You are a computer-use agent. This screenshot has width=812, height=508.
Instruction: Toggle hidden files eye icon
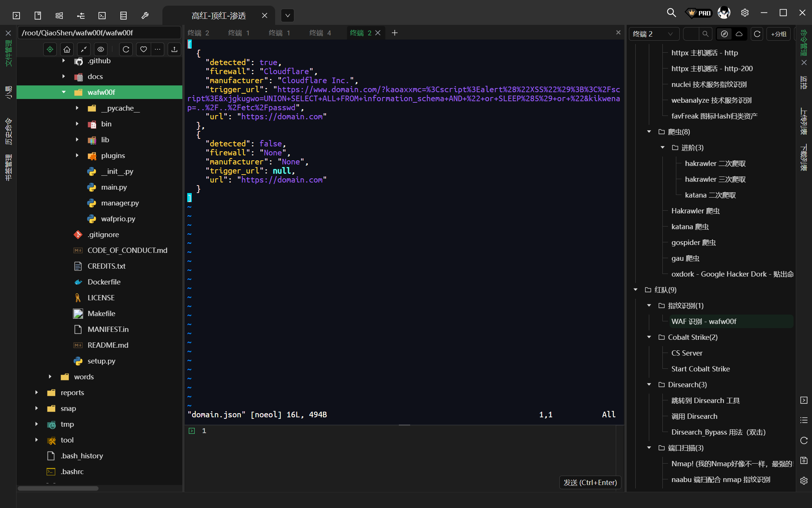101,49
